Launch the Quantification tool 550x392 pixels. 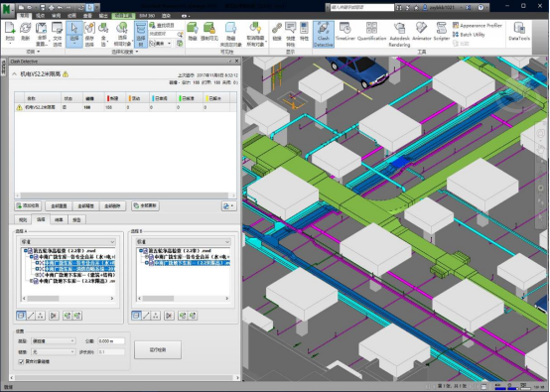click(x=372, y=32)
